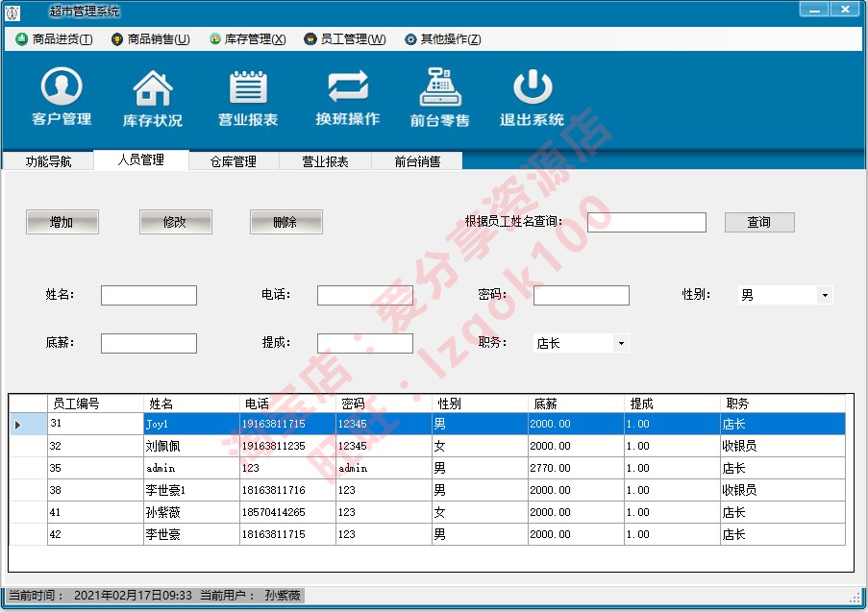Select the admin name cell in row 35
The image size is (868, 612).
(191, 468)
